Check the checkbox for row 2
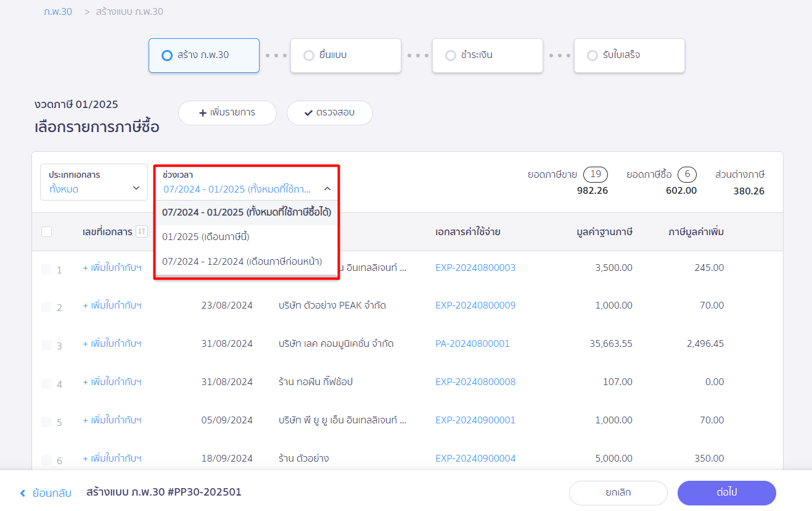Image resolution: width=812 pixels, height=511 pixels. 47,307
